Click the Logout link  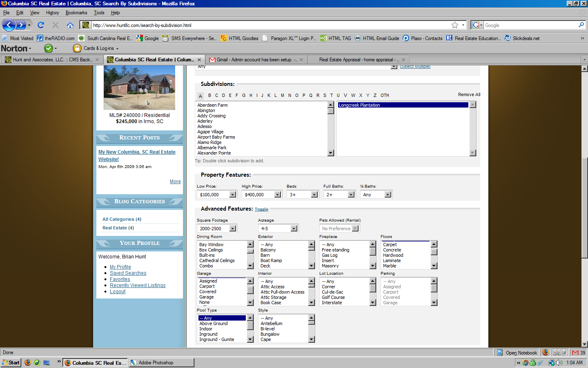tap(118, 292)
